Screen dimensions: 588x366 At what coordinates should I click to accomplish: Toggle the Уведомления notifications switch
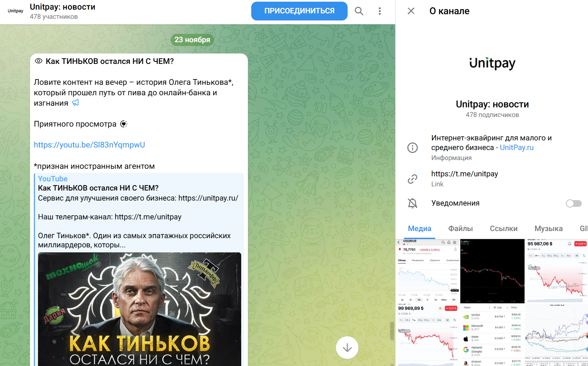[574, 203]
